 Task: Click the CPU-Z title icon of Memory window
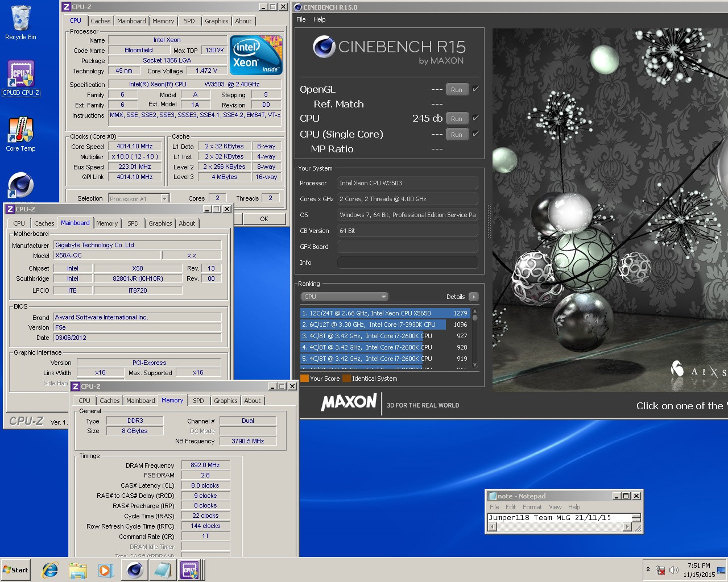click(x=76, y=386)
